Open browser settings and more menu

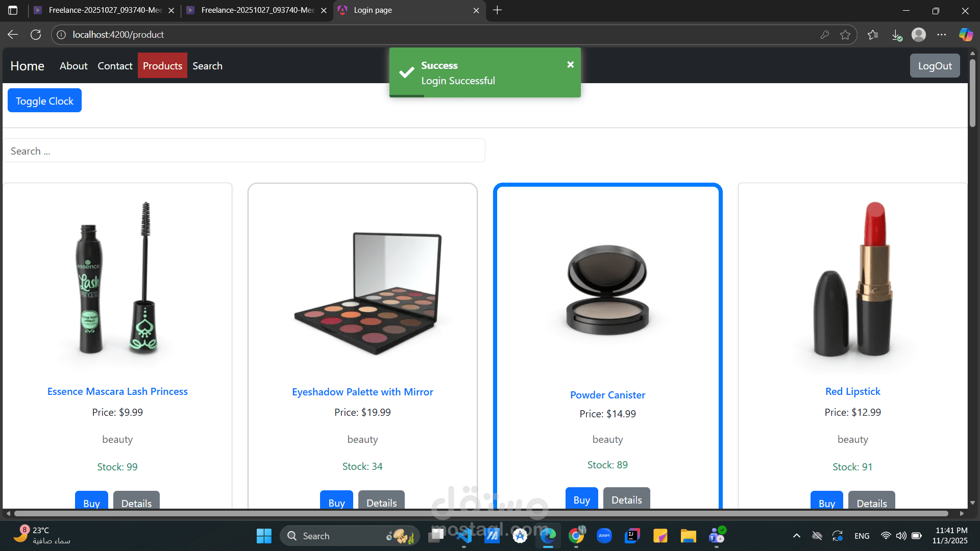coord(942,35)
